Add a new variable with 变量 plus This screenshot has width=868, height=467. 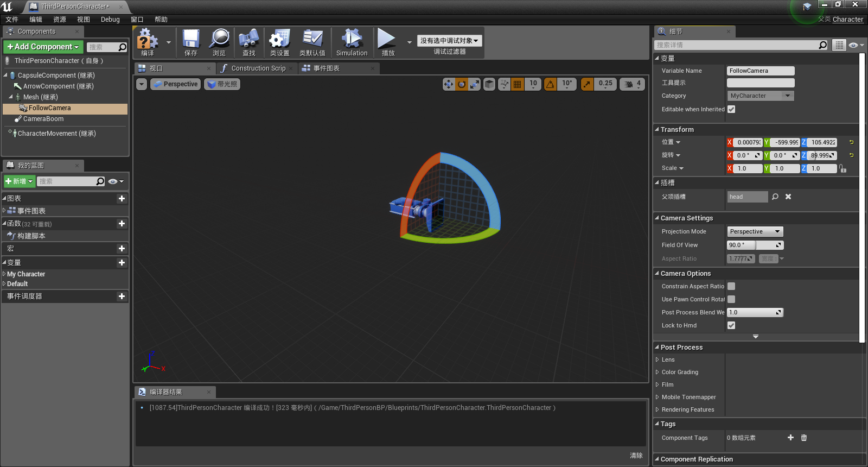(x=122, y=263)
